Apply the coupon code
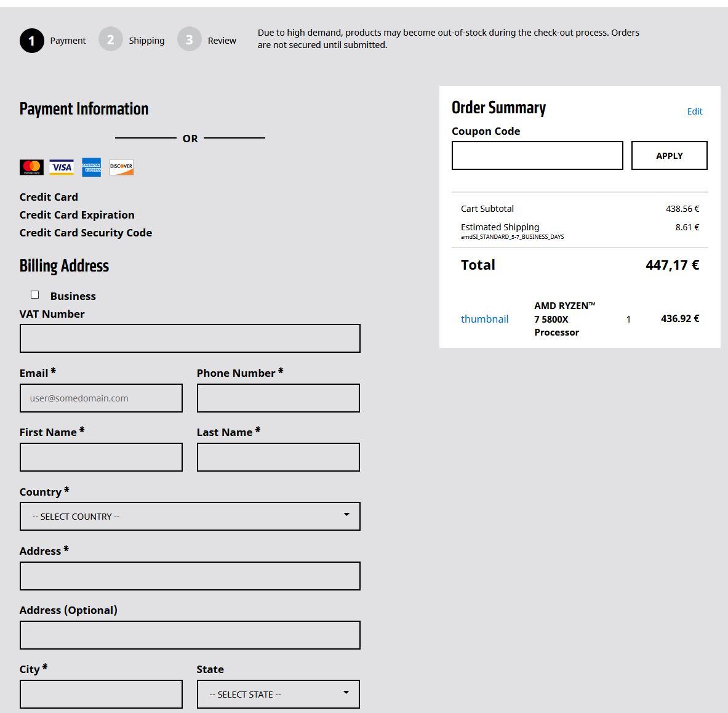The image size is (728, 713). 669,156
